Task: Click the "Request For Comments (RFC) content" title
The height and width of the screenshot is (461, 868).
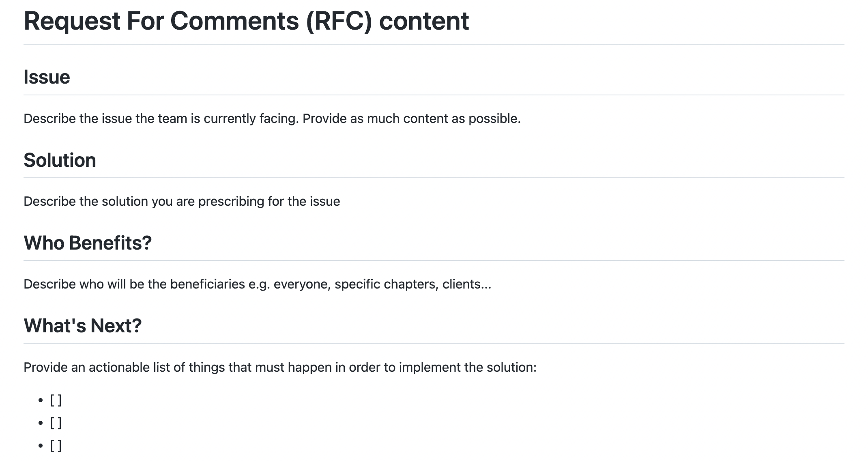Action: [x=246, y=21]
